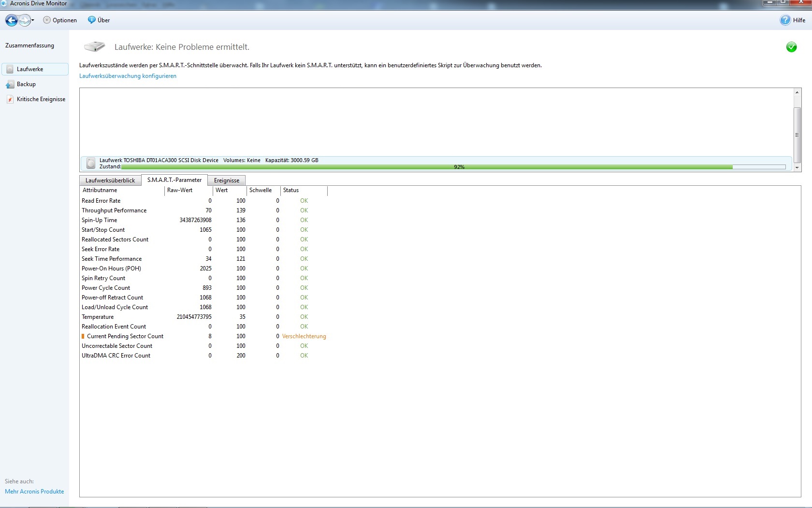Click the Throughput Performance Wert value 139
The image size is (812, 508).
coord(241,210)
